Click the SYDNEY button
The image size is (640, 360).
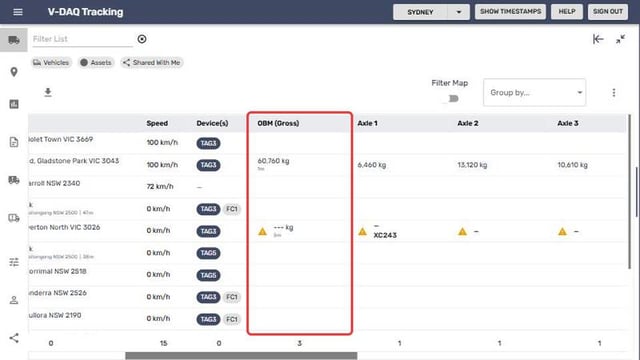[x=420, y=12]
